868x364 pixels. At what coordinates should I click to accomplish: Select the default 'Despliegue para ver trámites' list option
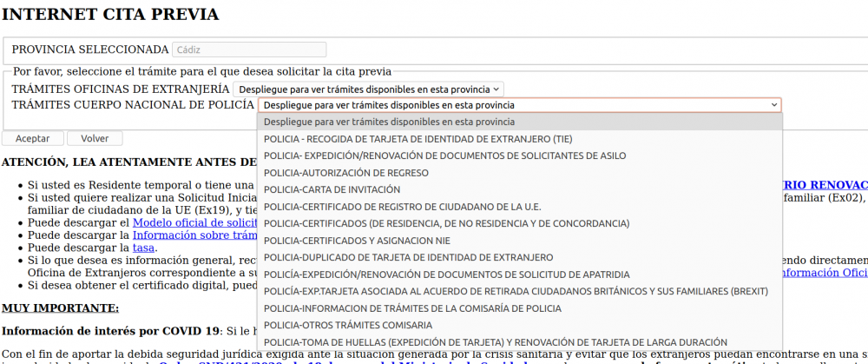point(389,122)
